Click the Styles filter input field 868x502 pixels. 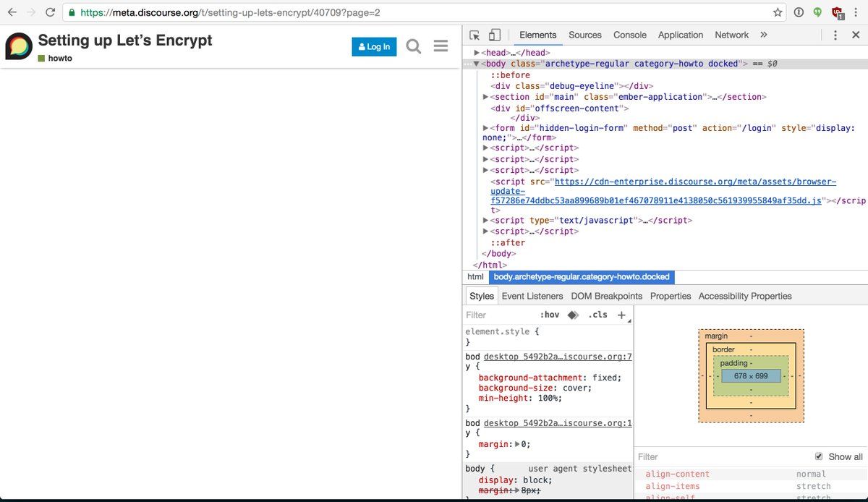499,315
